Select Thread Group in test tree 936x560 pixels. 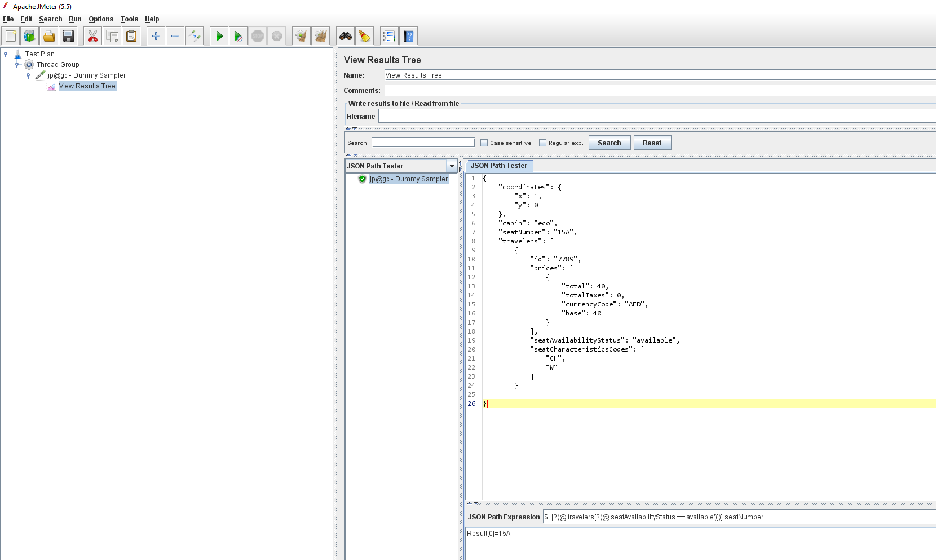pyautogui.click(x=58, y=65)
